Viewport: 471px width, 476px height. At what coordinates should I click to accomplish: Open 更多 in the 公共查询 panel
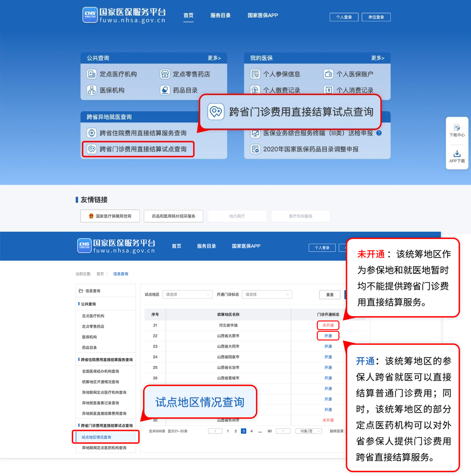pos(214,58)
